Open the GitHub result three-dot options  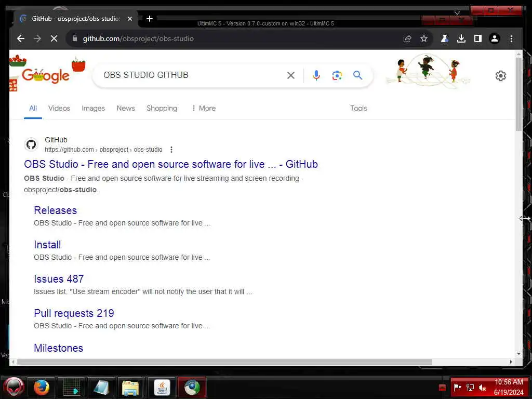click(x=171, y=150)
